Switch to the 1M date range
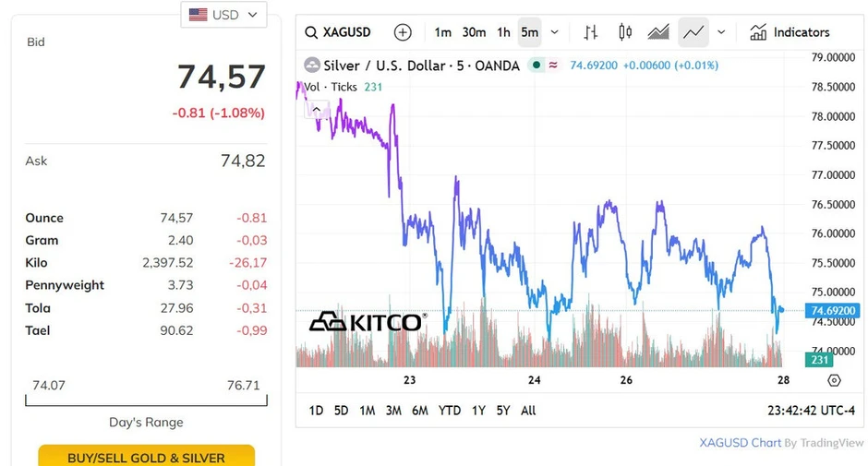 point(367,411)
